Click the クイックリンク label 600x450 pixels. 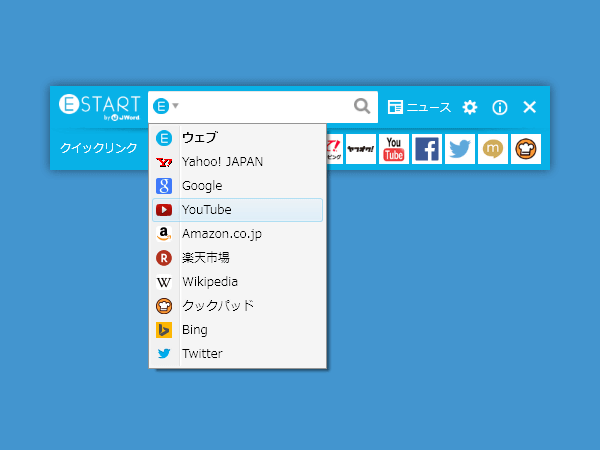[x=98, y=148]
